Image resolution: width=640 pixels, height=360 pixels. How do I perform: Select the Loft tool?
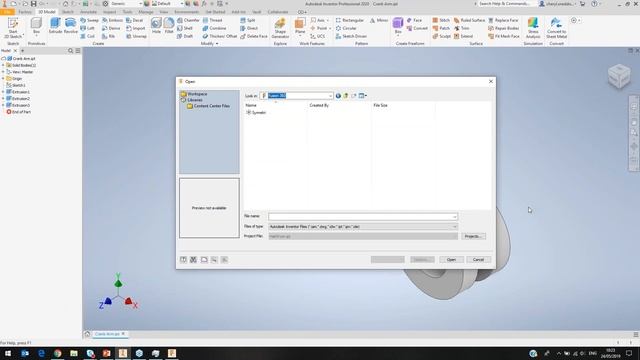(x=87, y=28)
